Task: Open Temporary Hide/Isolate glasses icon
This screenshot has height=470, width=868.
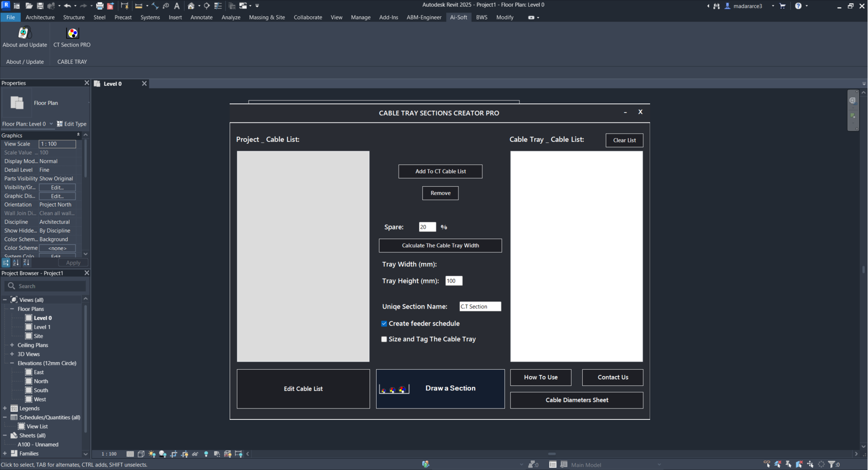Action: [x=195, y=454]
